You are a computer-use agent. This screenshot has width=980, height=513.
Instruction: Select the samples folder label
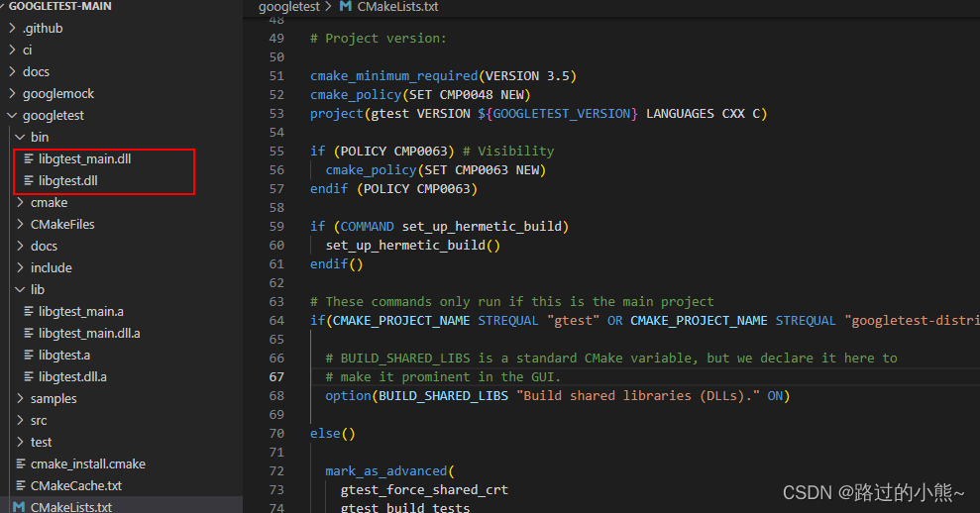54,399
